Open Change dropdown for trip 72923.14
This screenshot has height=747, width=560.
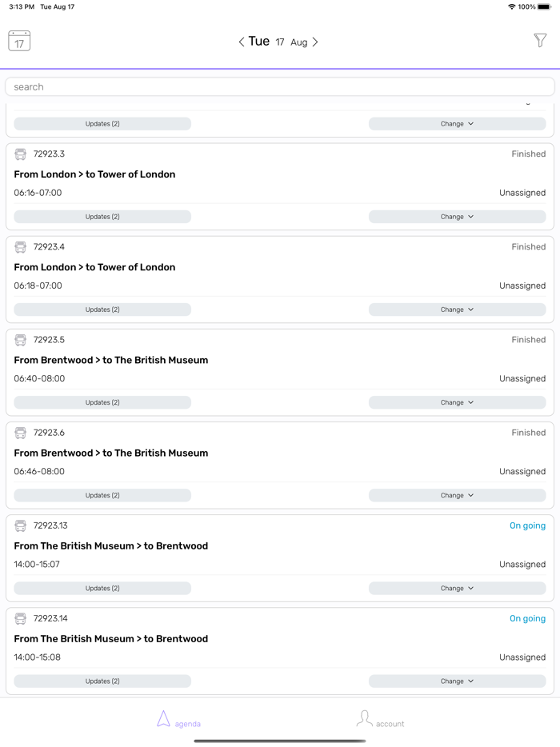457,681
